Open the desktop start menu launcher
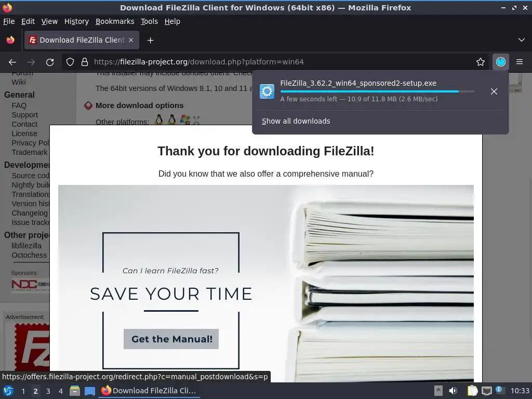 (x=8, y=391)
